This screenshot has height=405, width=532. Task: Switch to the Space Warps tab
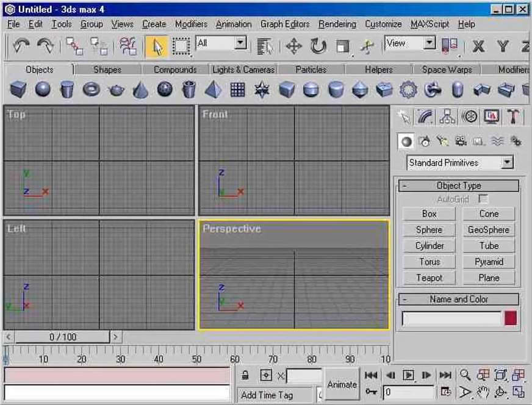pos(447,70)
